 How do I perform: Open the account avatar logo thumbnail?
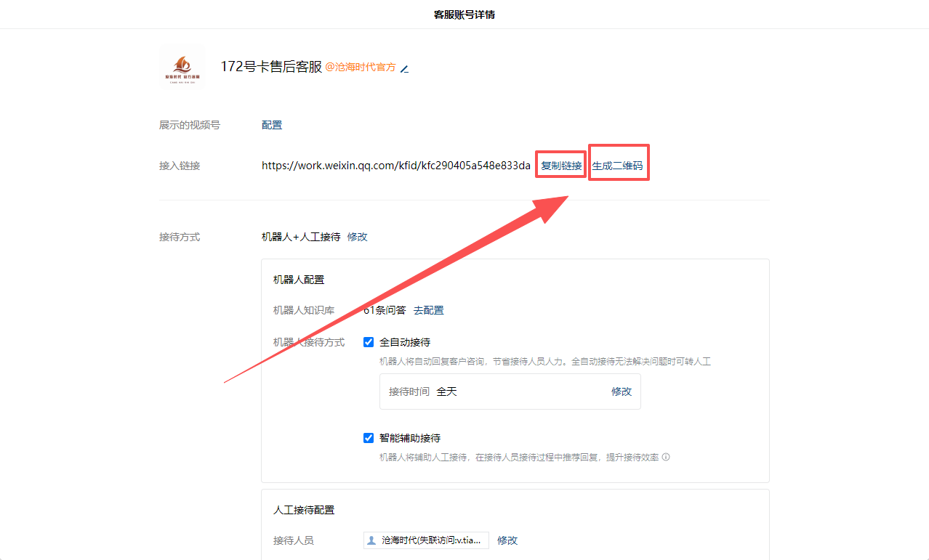point(182,67)
